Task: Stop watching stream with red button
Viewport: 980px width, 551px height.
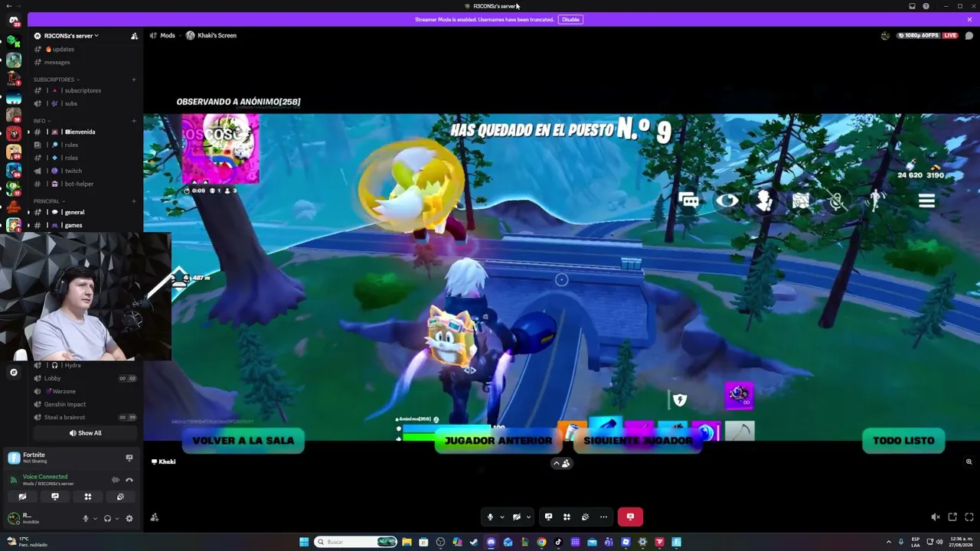Action: point(630,517)
